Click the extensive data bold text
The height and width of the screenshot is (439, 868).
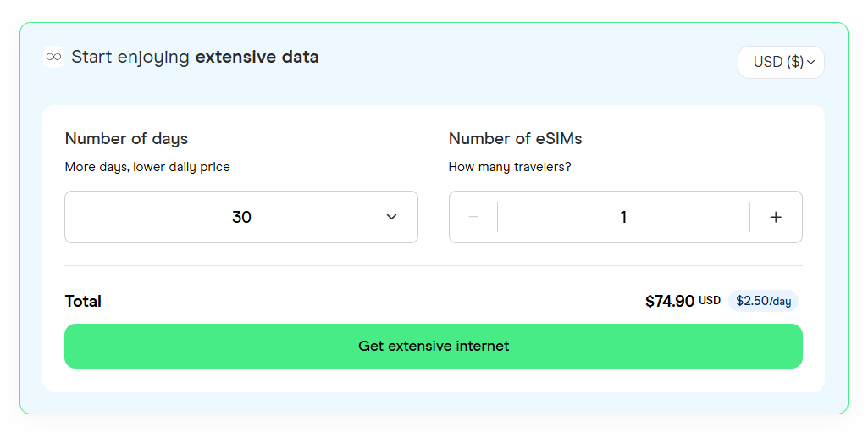tap(257, 57)
